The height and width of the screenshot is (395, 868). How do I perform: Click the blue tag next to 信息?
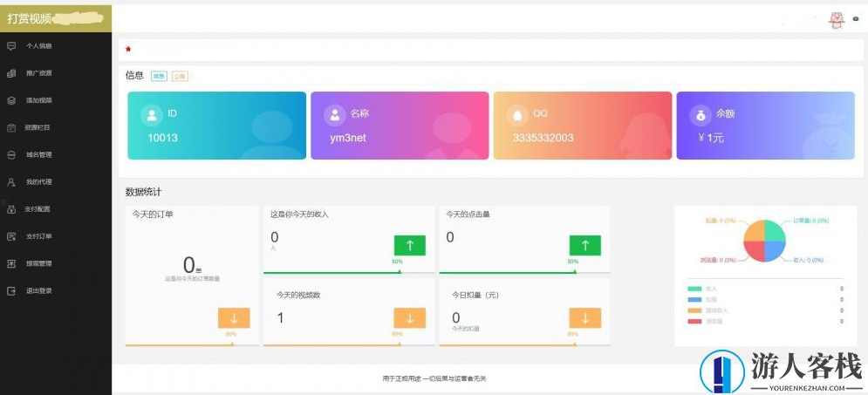click(x=160, y=77)
